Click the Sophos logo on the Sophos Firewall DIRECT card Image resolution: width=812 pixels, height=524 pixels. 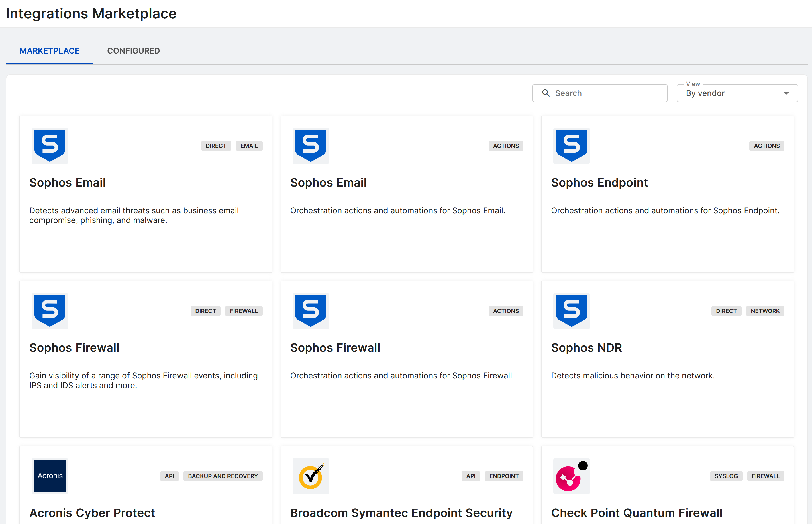(x=50, y=311)
